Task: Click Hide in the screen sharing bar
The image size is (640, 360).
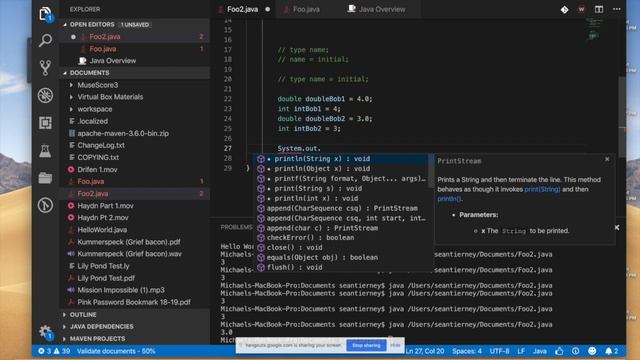Action: coord(395,345)
